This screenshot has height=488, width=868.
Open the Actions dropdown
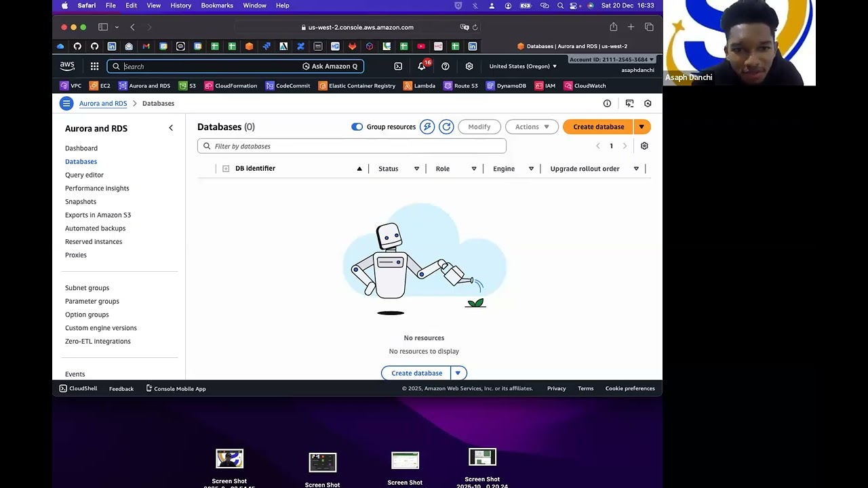pos(532,127)
